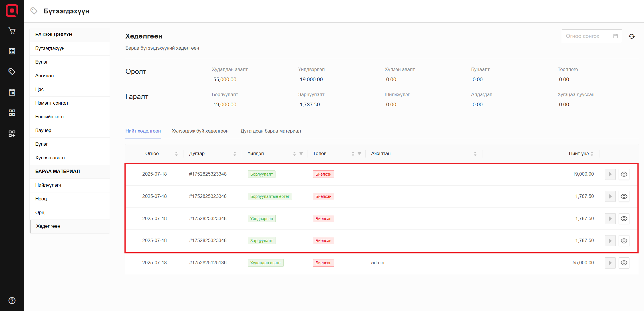This screenshot has width=644, height=311.
Task: Open the Үйлдэл column filter
Action: coord(301,154)
